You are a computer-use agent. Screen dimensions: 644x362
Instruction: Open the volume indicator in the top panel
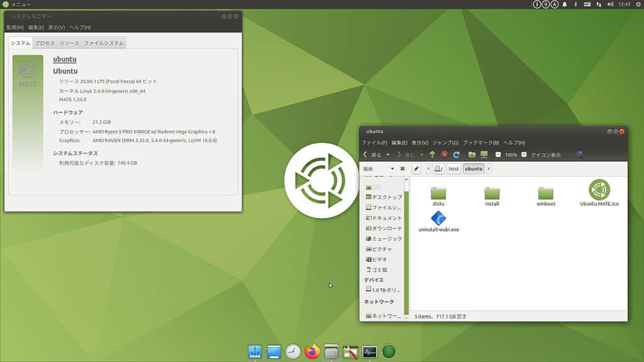point(610,4)
